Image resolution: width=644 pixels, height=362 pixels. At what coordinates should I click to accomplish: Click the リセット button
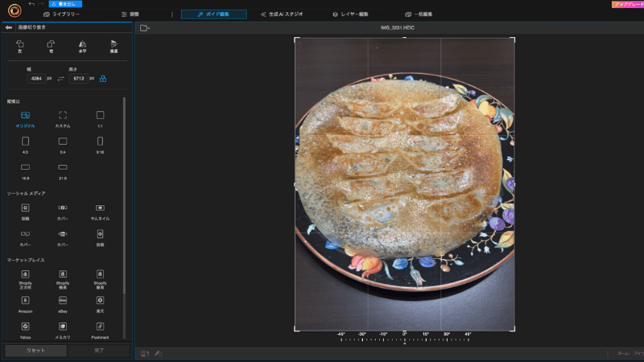point(35,351)
